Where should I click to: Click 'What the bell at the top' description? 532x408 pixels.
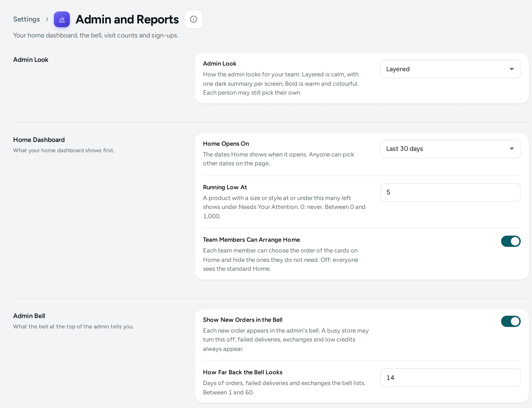[x=73, y=326]
